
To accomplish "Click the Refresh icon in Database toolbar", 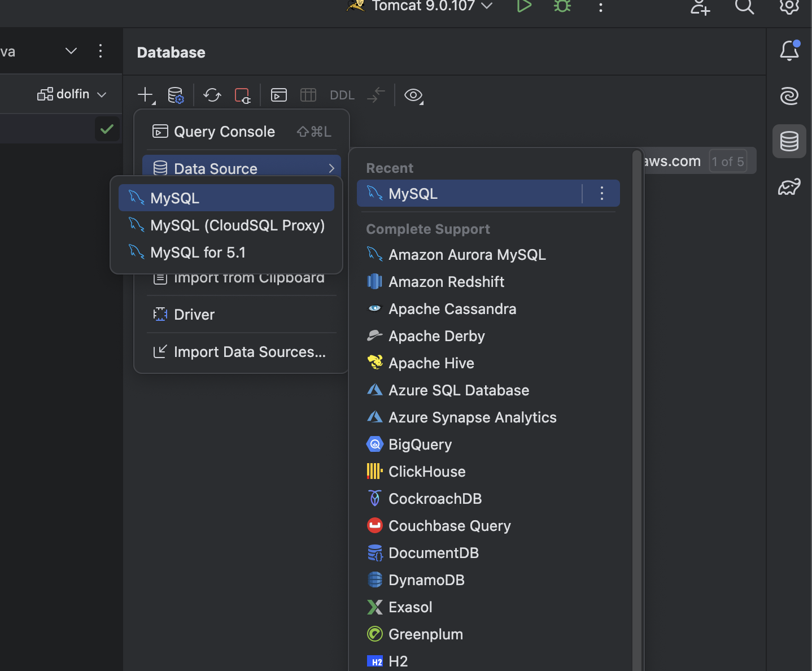I will click(212, 95).
